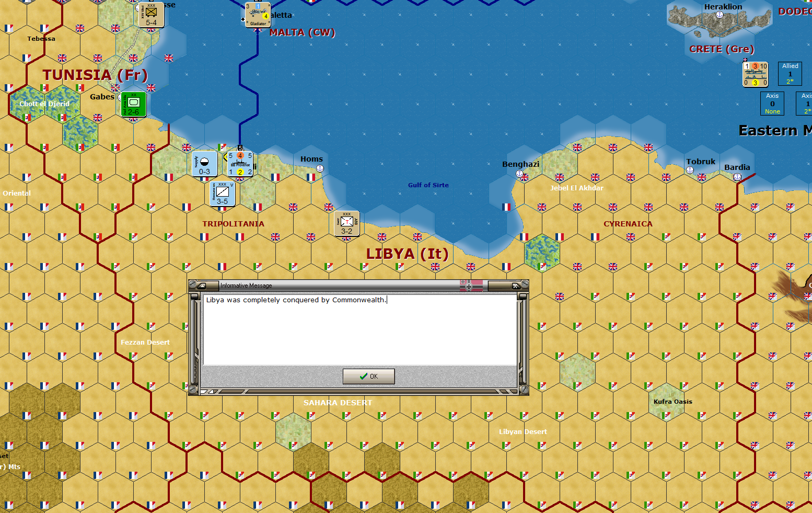Click into the conquered Libya message text area
The image size is (812, 513).
pyautogui.click(x=360, y=329)
